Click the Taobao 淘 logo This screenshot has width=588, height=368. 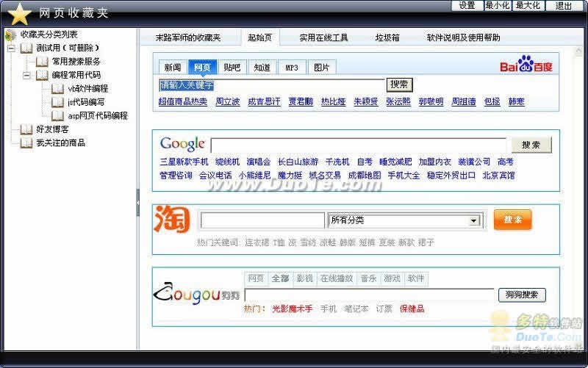point(172,219)
